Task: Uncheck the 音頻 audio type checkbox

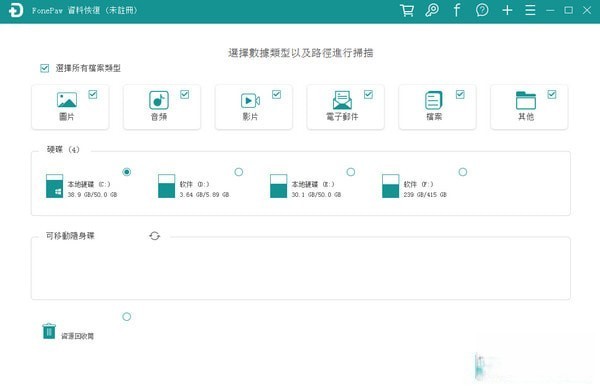Action: point(184,94)
